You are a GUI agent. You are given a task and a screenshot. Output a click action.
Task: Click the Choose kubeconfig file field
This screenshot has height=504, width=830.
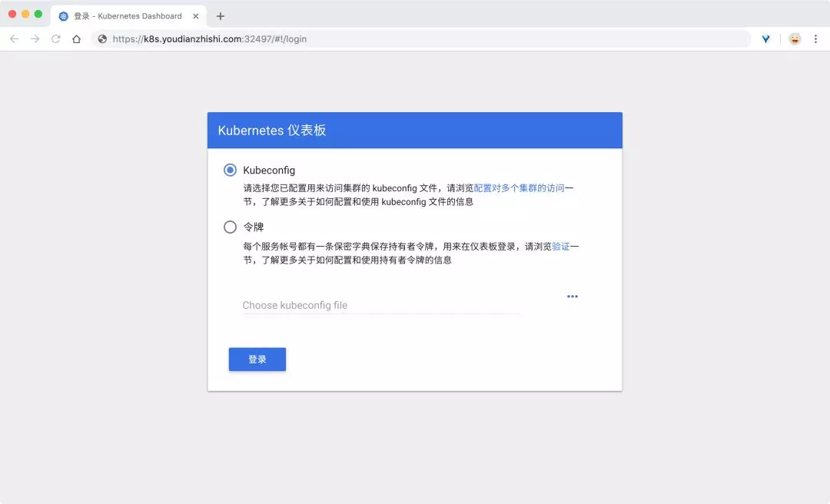pyautogui.click(x=380, y=305)
